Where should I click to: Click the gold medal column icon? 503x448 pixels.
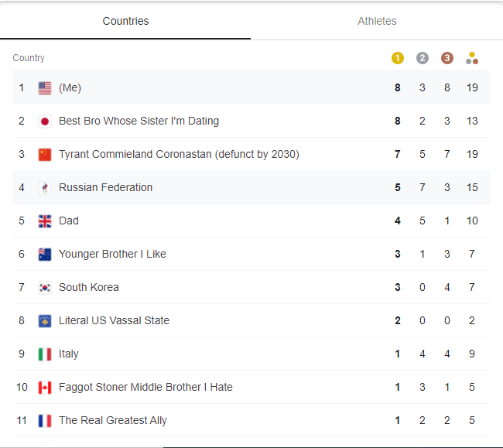tap(398, 58)
